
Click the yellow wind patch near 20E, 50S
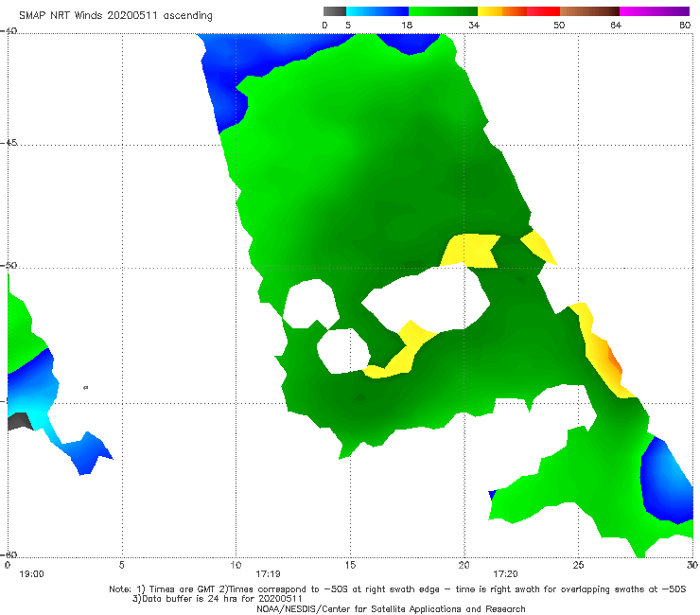pos(471,251)
